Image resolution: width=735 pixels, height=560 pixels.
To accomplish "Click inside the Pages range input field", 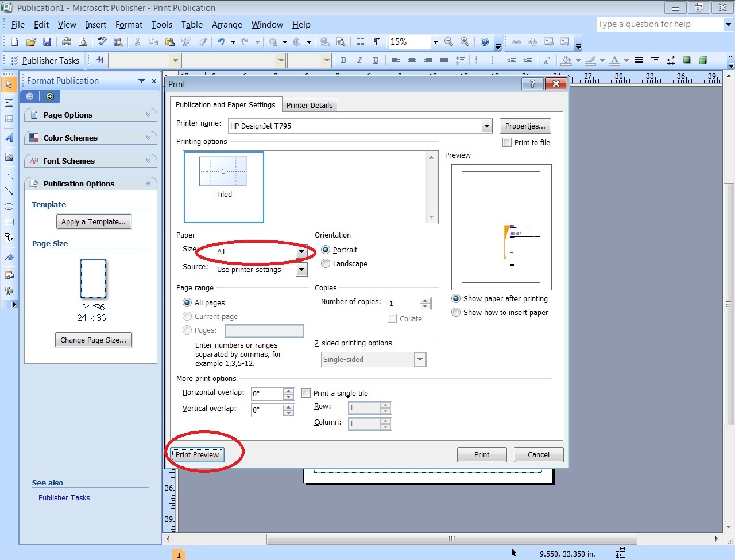I will (264, 330).
